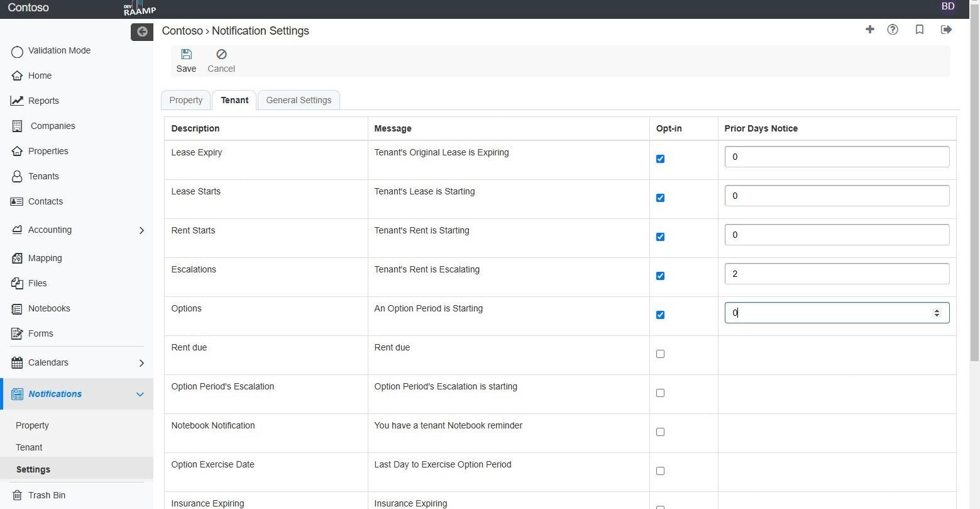
Task: Open the help question mark icon
Action: 893,30
